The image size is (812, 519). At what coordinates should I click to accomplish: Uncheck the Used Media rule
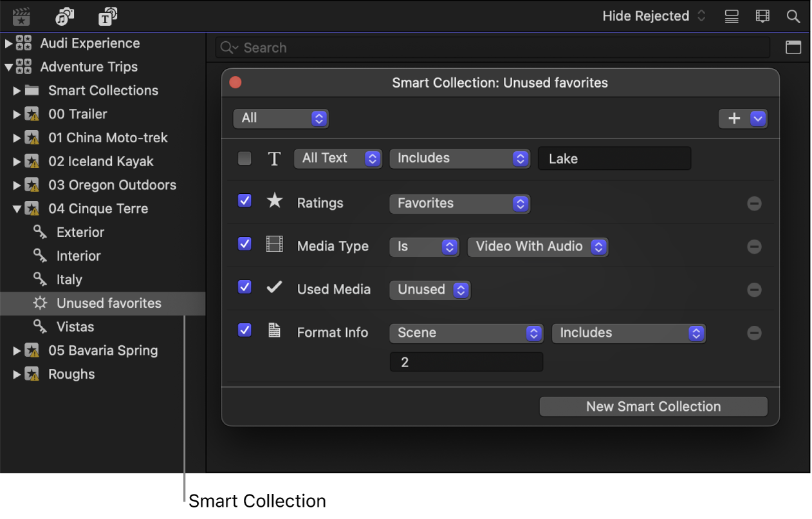click(244, 287)
